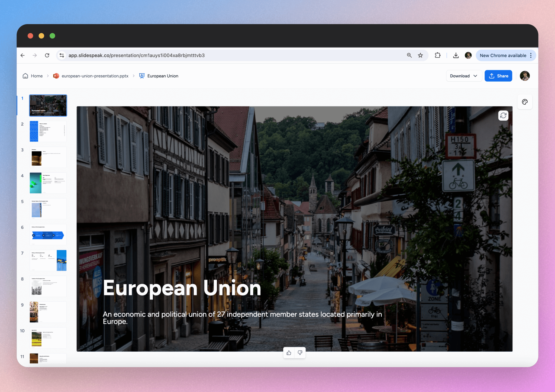555x392 pixels.
Task: Click the blue Share button
Action: point(498,76)
